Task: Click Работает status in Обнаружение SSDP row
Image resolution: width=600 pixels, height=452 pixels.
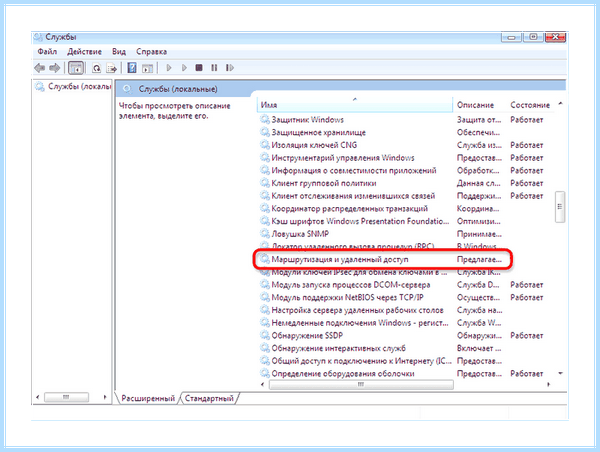Action: click(527, 336)
